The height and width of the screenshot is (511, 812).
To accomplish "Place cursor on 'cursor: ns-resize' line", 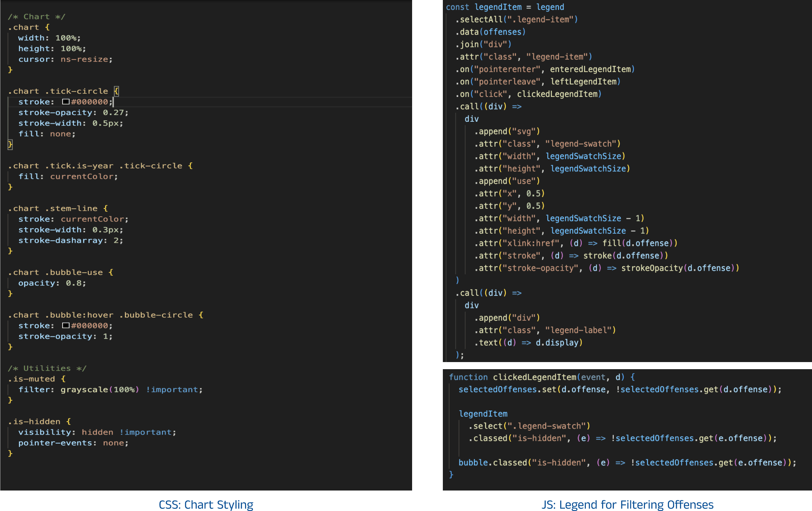I will (x=65, y=59).
